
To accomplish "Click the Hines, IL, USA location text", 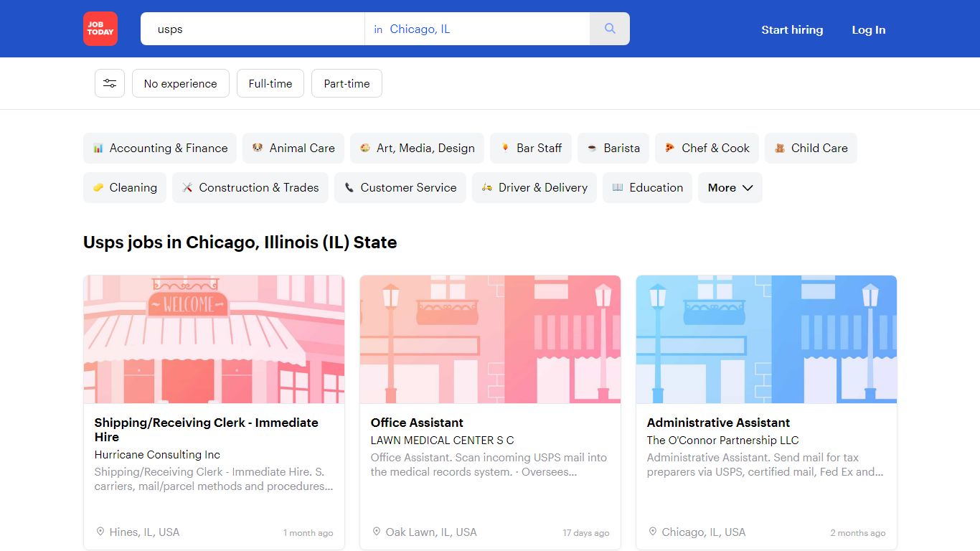I will (x=145, y=532).
